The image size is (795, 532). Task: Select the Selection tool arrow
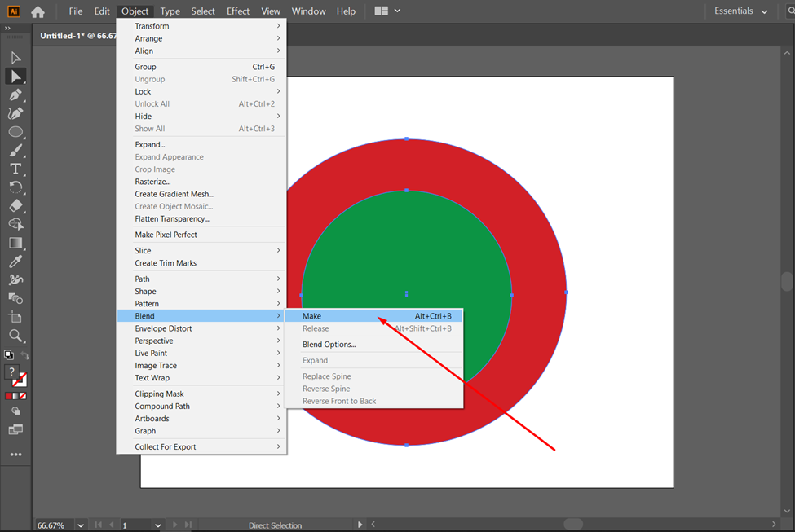click(15, 58)
